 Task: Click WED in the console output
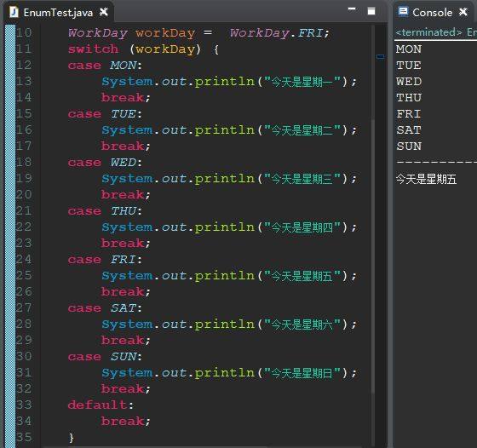click(x=409, y=82)
